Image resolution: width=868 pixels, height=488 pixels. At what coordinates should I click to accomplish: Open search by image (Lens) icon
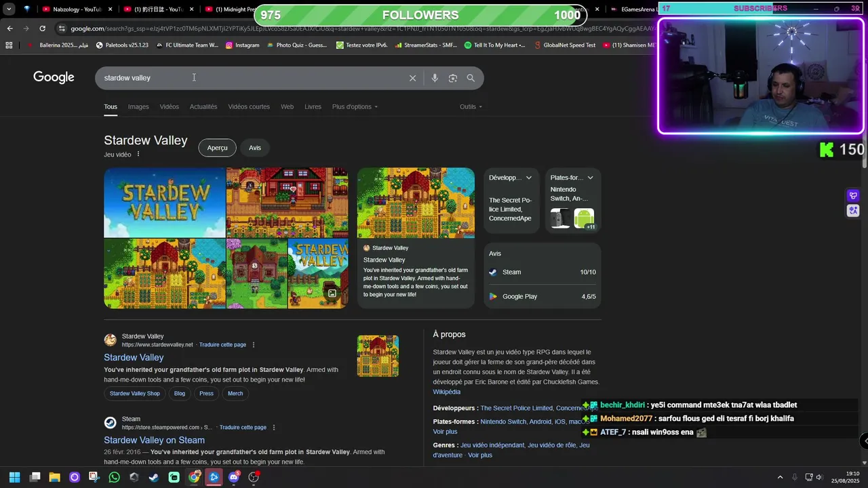tap(453, 78)
